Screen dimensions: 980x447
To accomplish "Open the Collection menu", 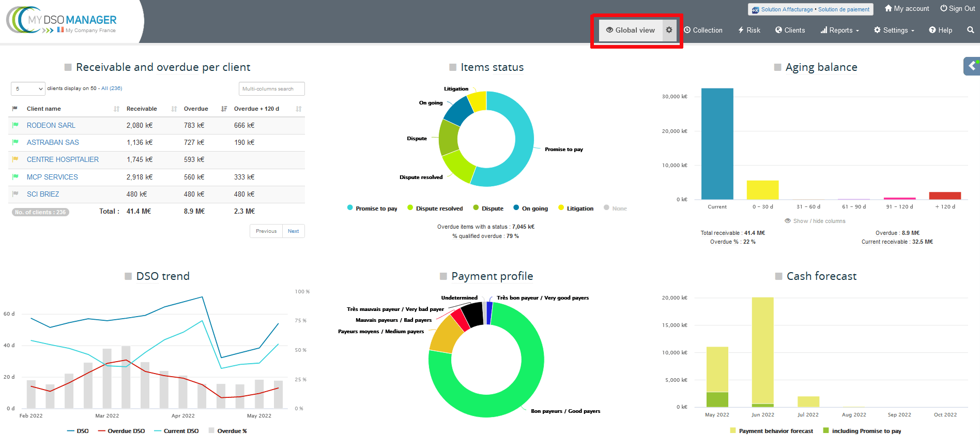I will 703,30.
